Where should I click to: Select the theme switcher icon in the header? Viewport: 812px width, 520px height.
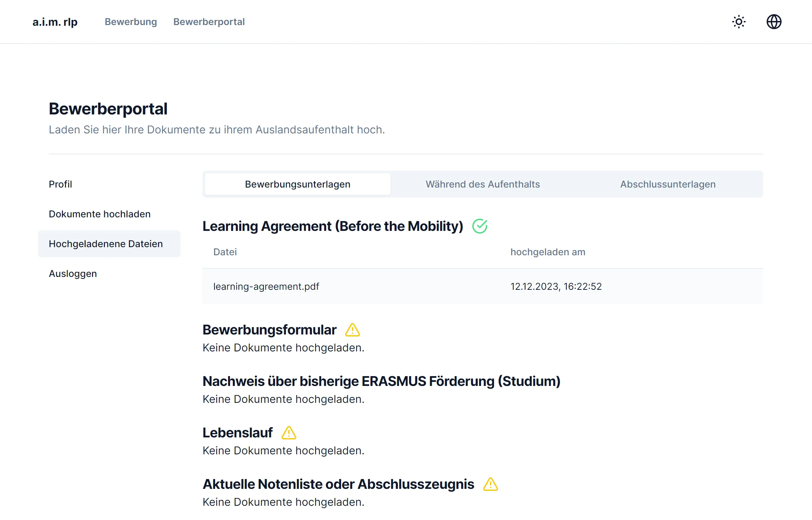click(739, 22)
